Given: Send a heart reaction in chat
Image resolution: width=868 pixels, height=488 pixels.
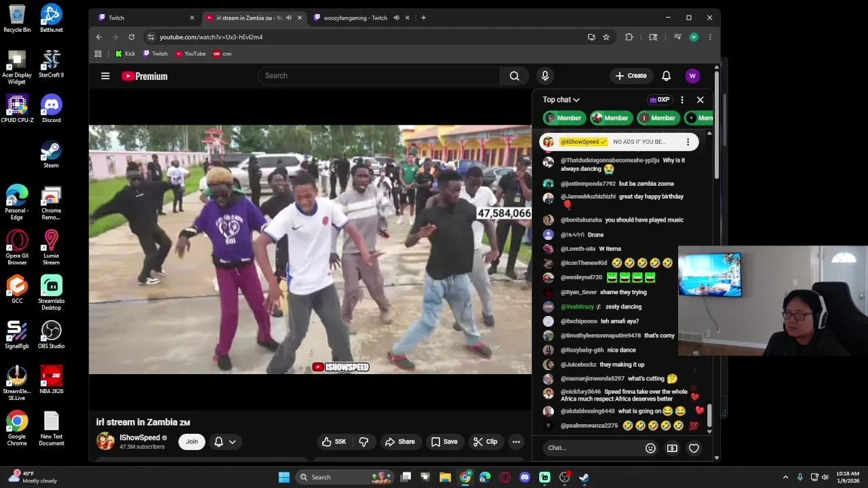Looking at the screenshot, I should [x=694, y=448].
